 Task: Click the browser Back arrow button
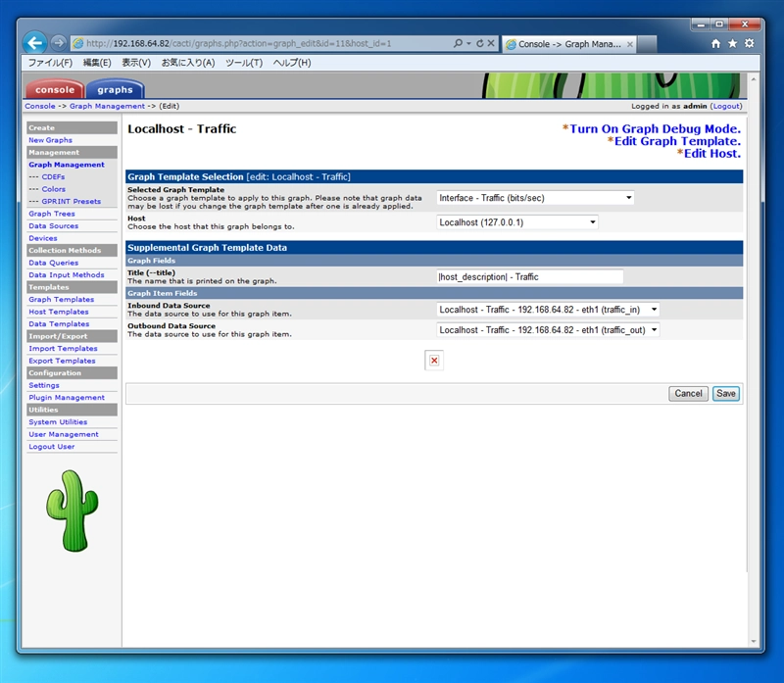[x=34, y=43]
